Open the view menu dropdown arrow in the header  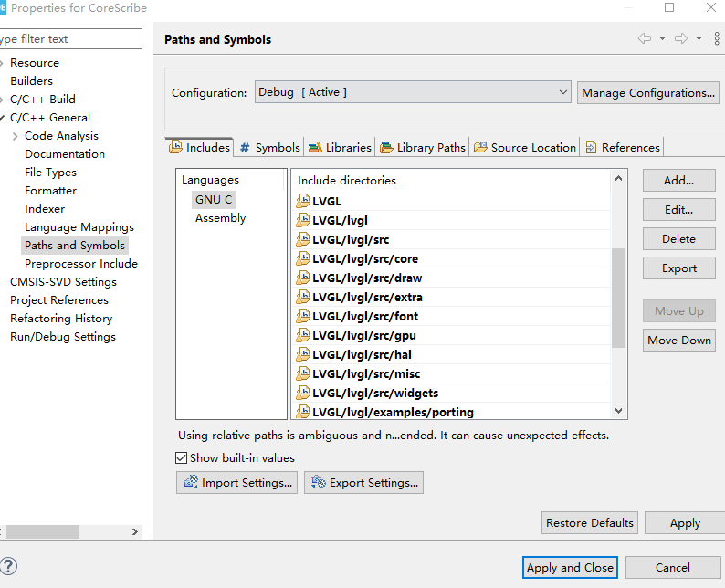click(699, 38)
